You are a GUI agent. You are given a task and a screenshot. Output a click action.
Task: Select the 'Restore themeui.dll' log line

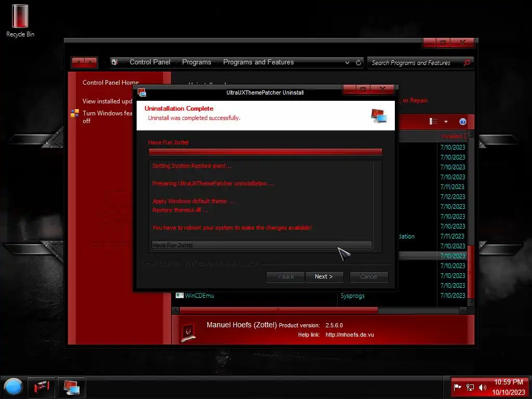point(180,210)
